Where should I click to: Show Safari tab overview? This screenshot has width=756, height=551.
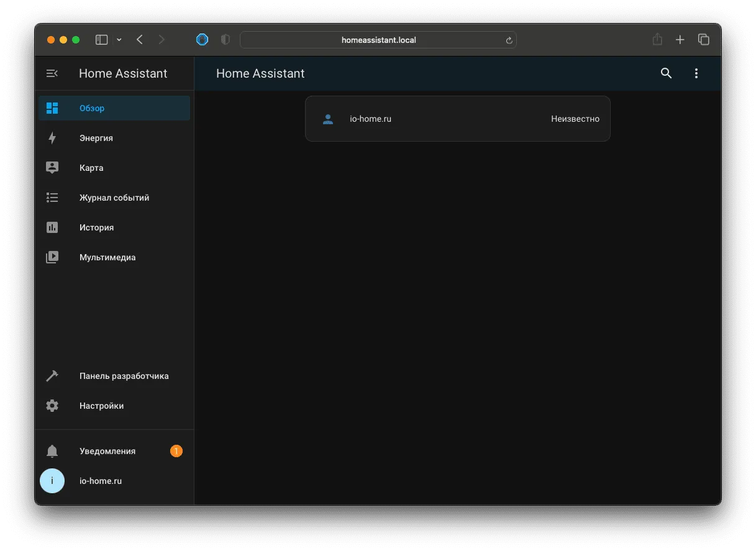coord(703,40)
